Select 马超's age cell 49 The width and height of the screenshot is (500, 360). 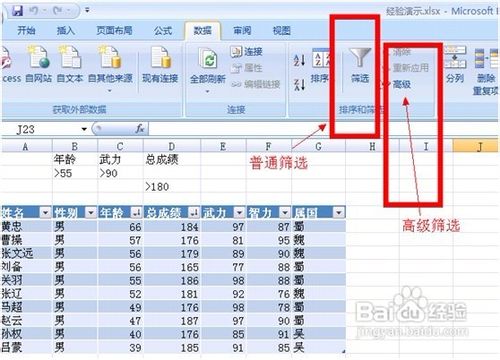120,307
